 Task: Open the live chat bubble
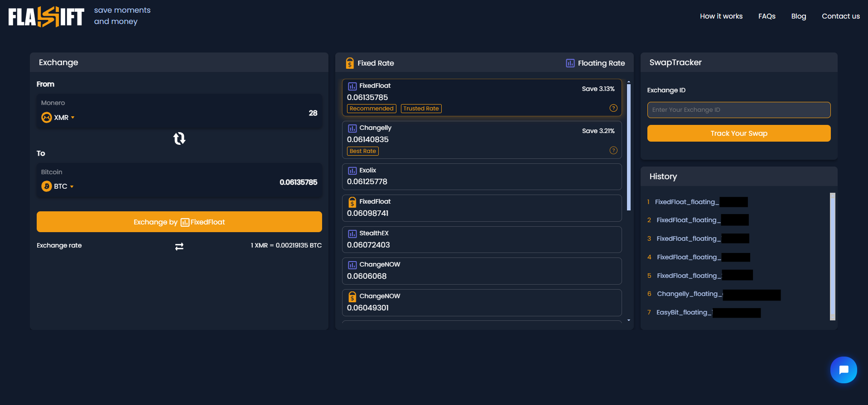coord(844,370)
